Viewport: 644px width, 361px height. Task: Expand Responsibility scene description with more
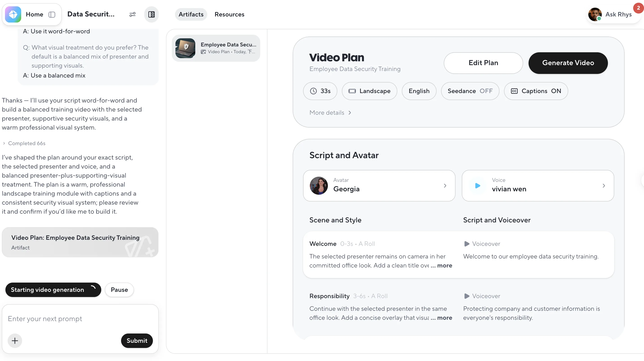(444, 318)
